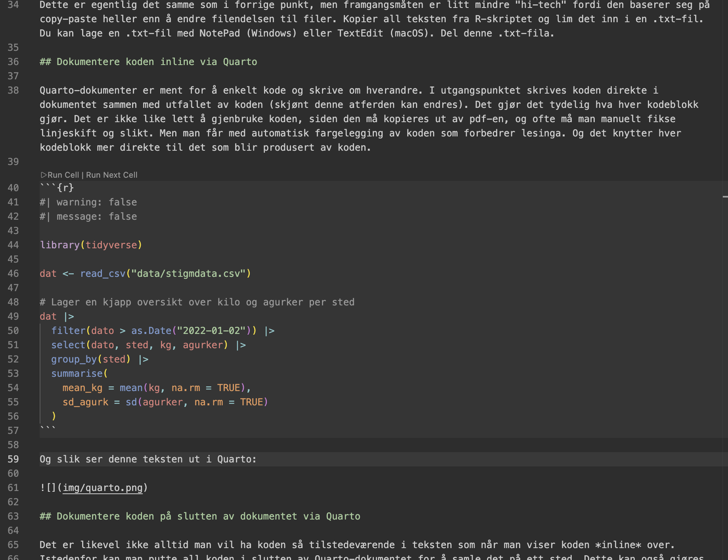Place cursor on the {r} chunk opener
This screenshot has width=728, height=560.
[65, 188]
